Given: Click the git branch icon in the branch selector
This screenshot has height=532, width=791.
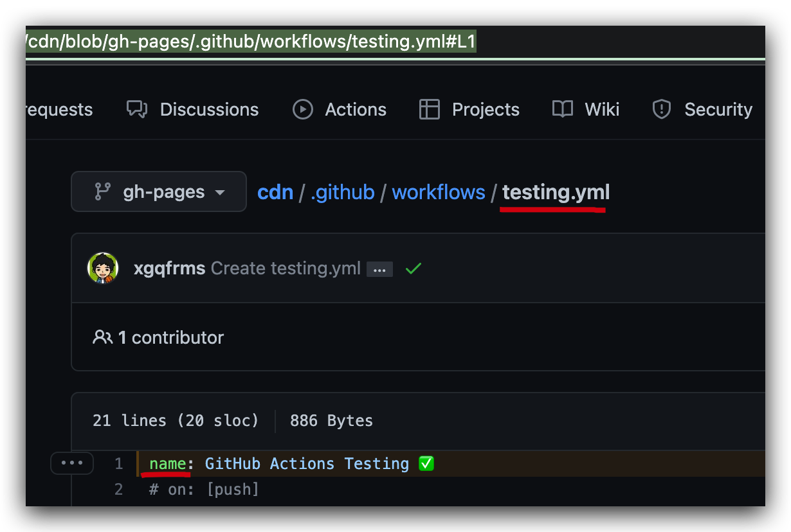Looking at the screenshot, I should tap(102, 191).
